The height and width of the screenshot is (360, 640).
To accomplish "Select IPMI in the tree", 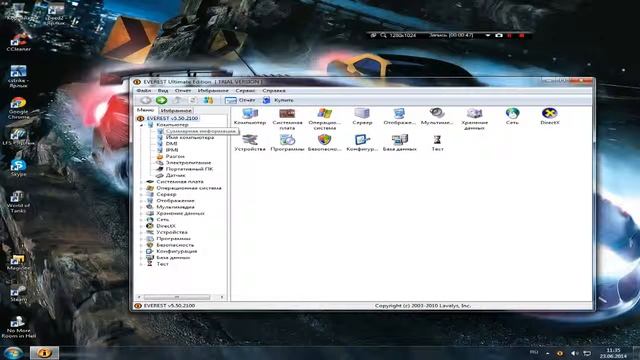I will tap(172, 150).
